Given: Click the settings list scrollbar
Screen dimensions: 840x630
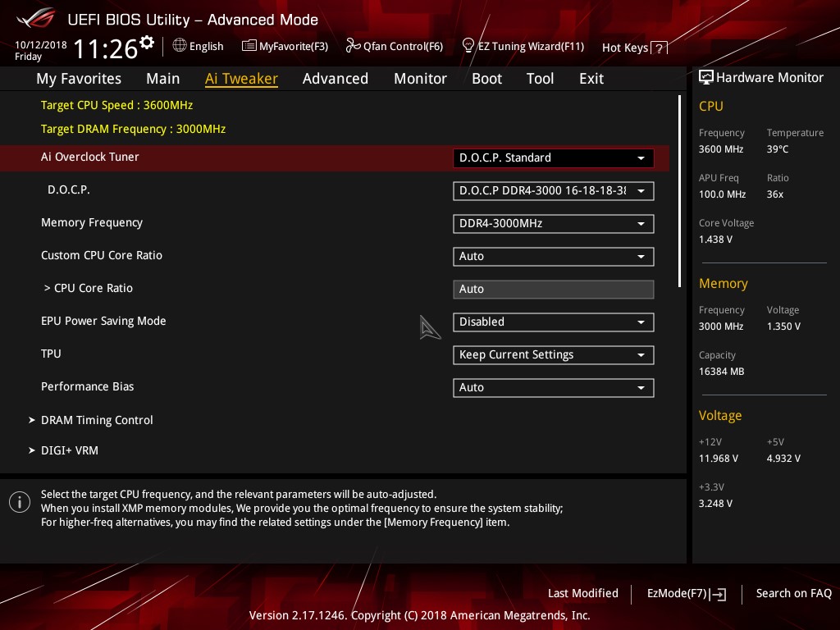Looking at the screenshot, I should pyautogui.click(x=679, y=191).
